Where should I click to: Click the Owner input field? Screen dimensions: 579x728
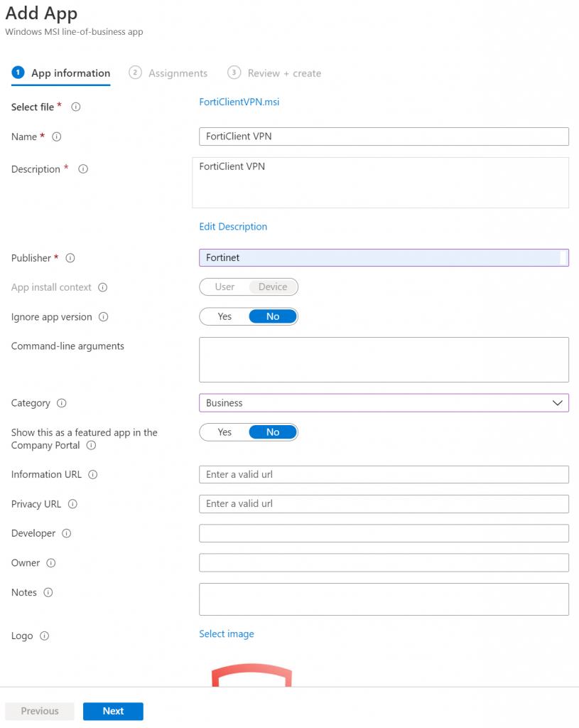click(384, 563)
